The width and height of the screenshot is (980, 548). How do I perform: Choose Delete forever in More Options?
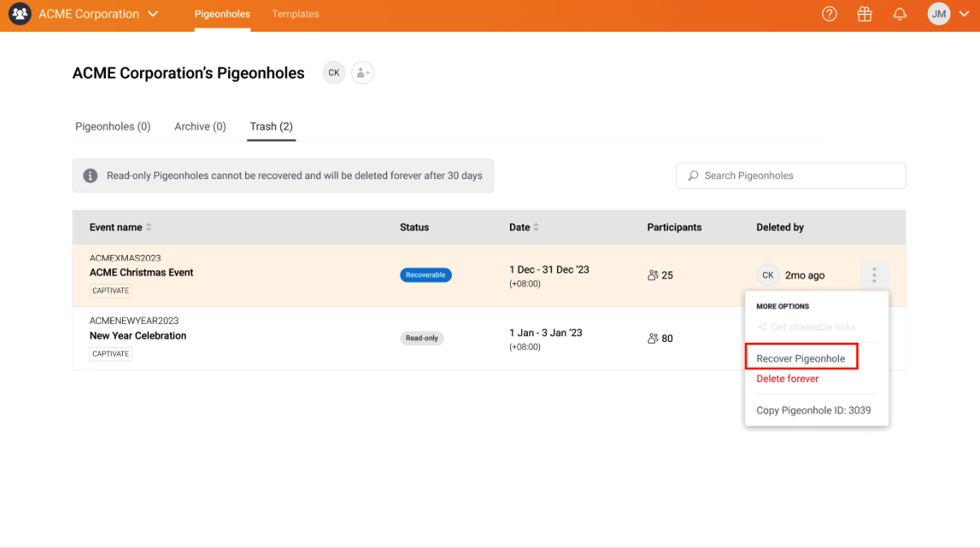click(787, 379)
